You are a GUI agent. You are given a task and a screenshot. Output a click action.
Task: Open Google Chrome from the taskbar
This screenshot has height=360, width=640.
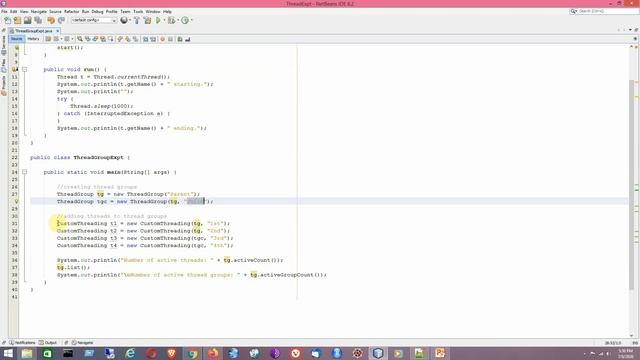(192, 353)
